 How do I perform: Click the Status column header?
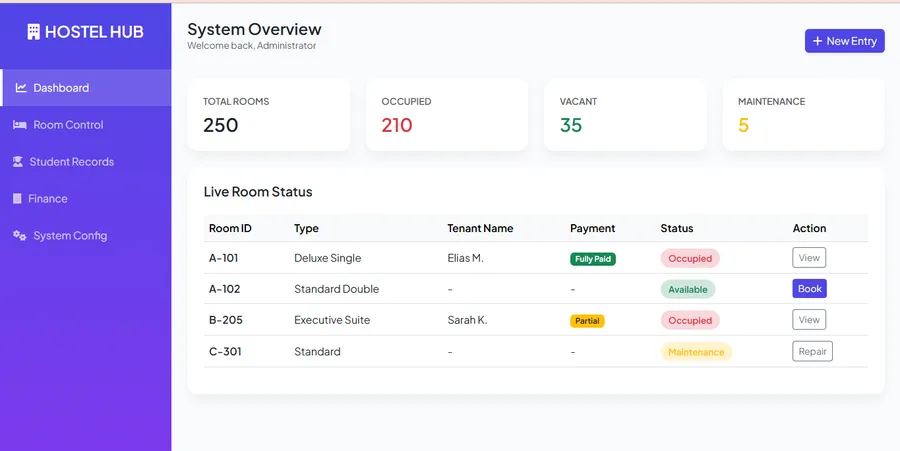click(677, 228)
